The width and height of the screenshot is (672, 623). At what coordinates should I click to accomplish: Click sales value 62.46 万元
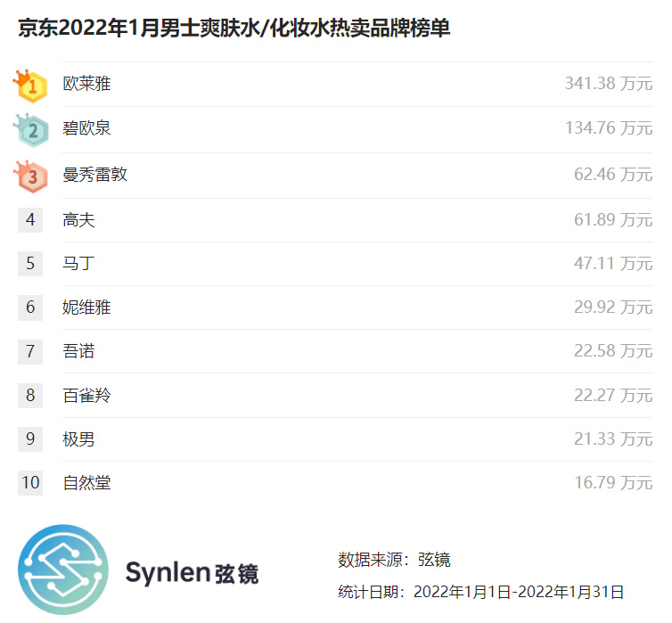pyautogui.click(x=613, y=175)
